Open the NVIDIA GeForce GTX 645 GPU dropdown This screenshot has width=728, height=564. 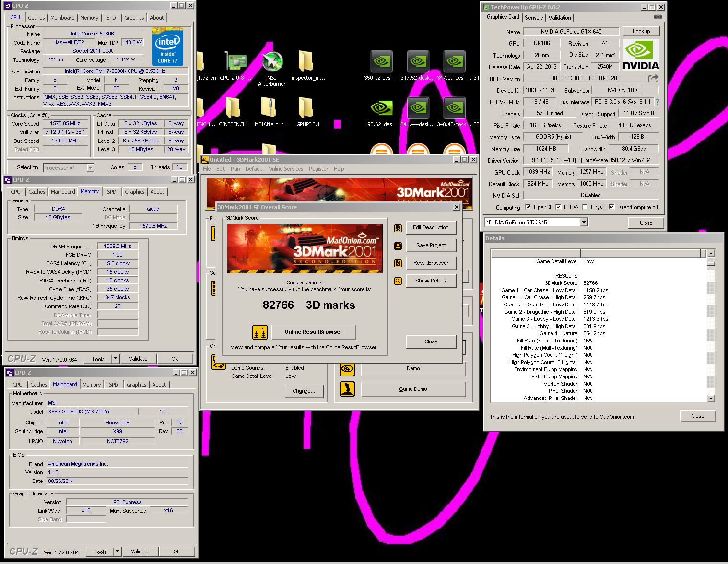pyautogui.click(x=584, y=223)
